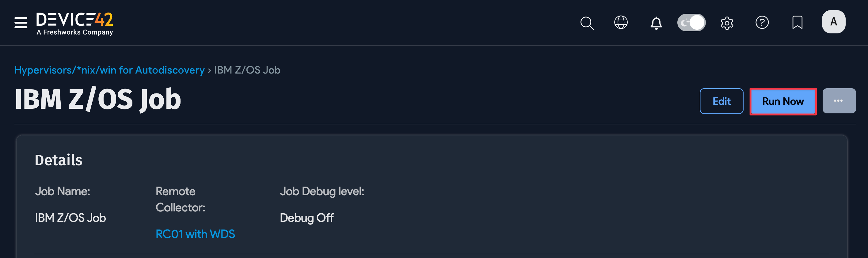Expand the three-dots more actions button

coord(839,101)
